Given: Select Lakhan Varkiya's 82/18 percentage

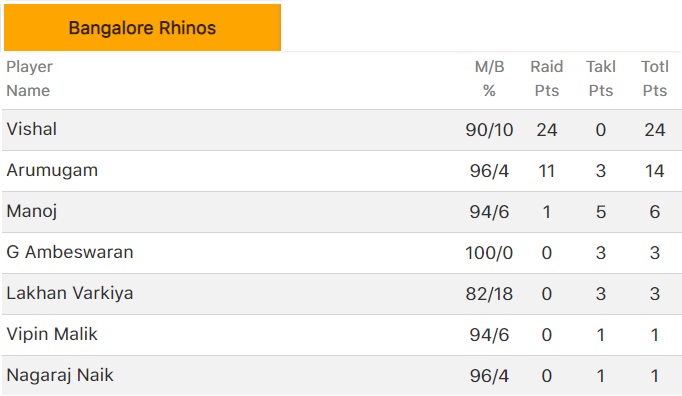Looking at the screenshot, I should 489,294.
